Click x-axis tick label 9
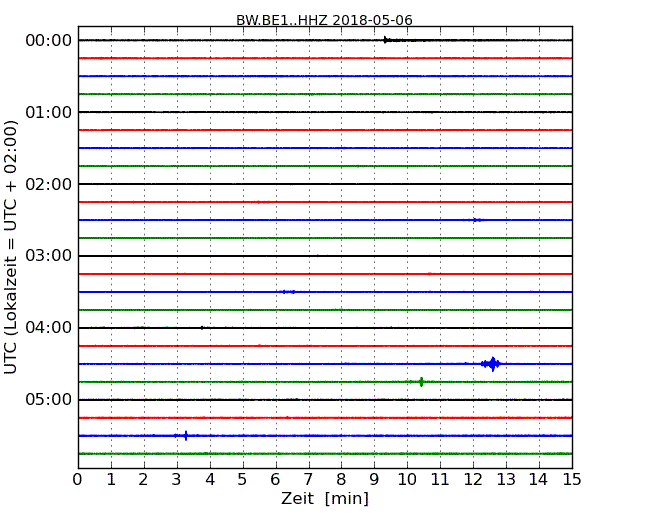The height and width of the screenshot is (520, 650). click(374, 480)
